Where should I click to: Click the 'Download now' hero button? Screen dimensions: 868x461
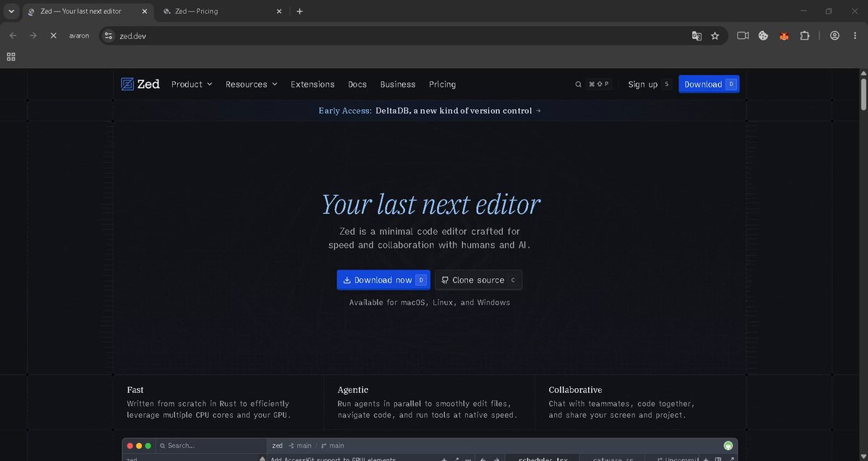tap(383, 280)
